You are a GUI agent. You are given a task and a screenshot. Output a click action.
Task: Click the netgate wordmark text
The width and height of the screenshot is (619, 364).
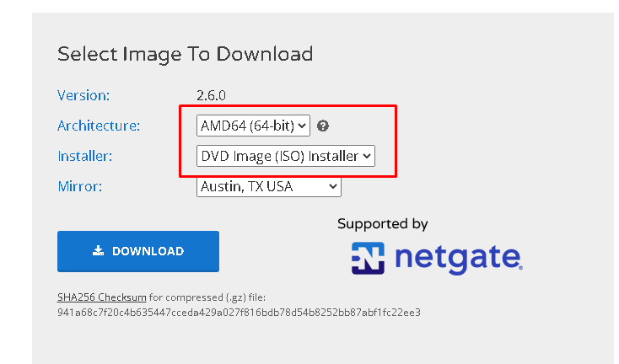[x=457, y=257]
